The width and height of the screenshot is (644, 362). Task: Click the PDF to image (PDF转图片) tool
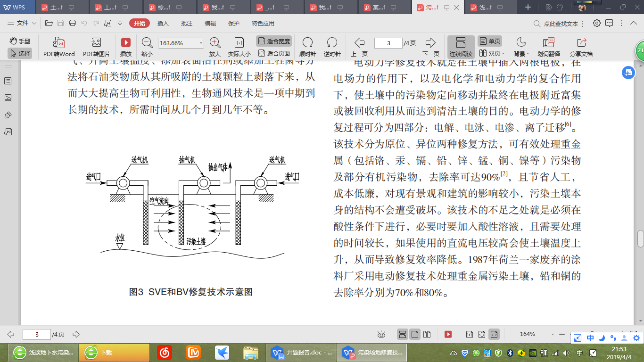(x=96, y=47)
